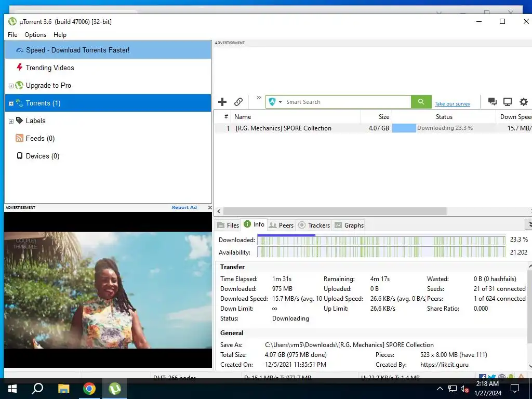Expand the Torrents (1) tree node
Viewport: 532px width, 399px height.
[11, 103]
